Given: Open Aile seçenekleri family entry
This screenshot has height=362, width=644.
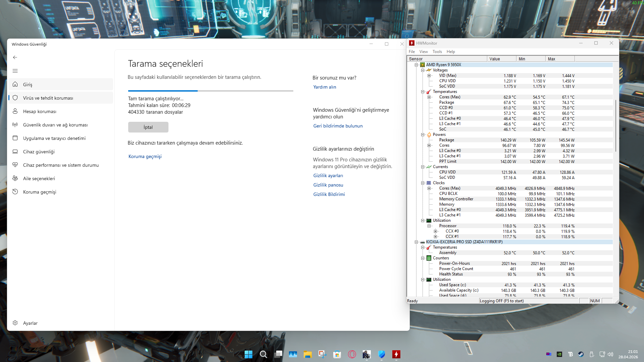Looking at the screenshot, I should tap(61, 178).
